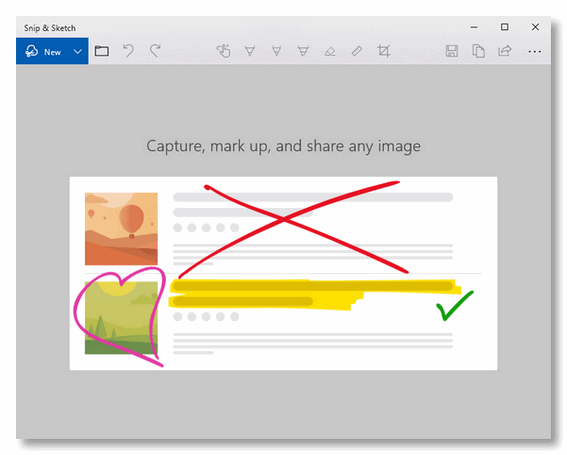Toggle the Ruler tool

[357, 51]
